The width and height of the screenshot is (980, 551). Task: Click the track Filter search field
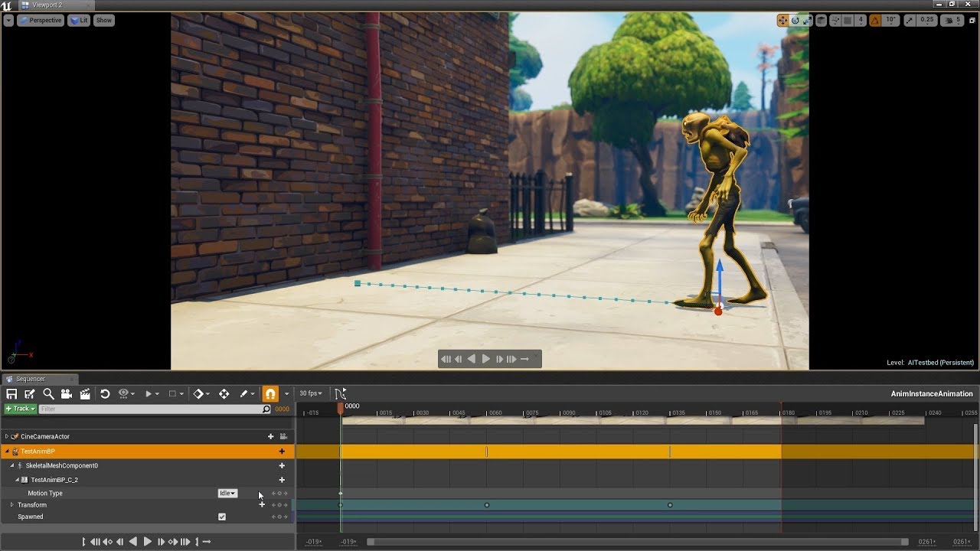pos(155,409)
